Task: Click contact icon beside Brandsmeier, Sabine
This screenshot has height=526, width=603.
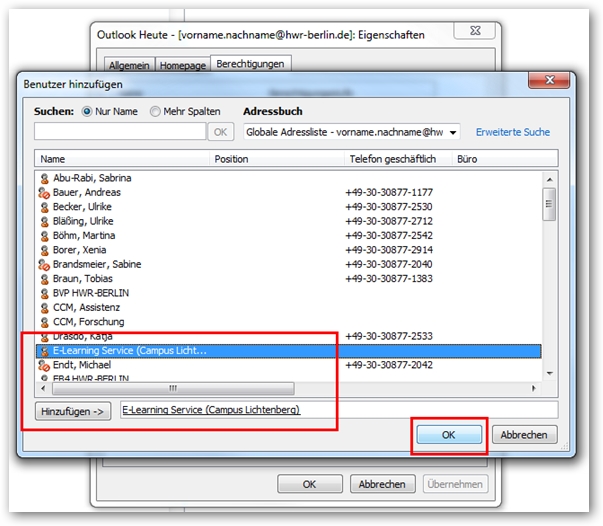Action: tap(44, 265)
